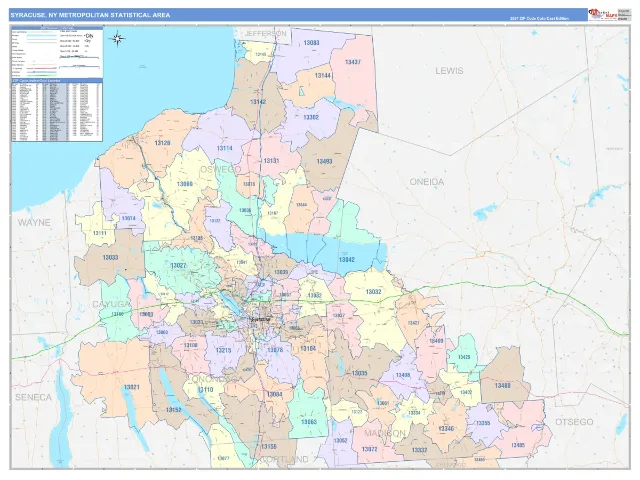Viewport: 640px width, 480px height.
Task: Select the CORTLAND county label
Action: (284, 459)
